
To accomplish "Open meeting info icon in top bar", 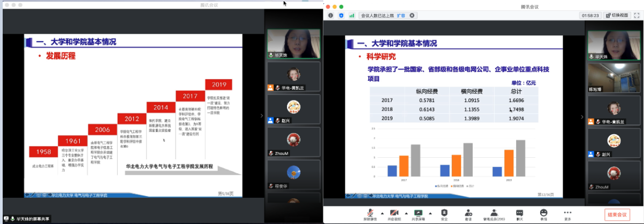I will coord(331,16).
